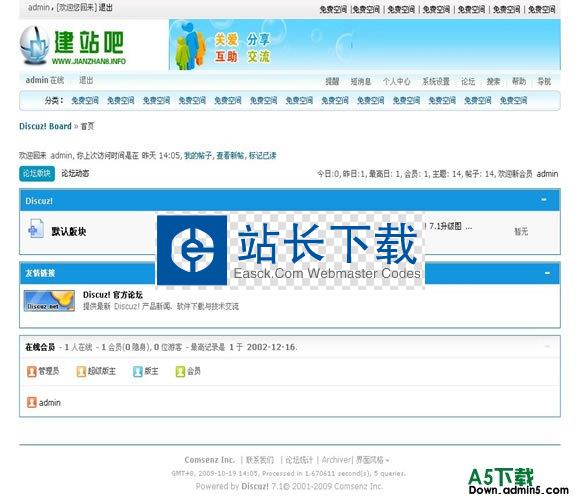Click the 标记已读 link

click(263, 156)
